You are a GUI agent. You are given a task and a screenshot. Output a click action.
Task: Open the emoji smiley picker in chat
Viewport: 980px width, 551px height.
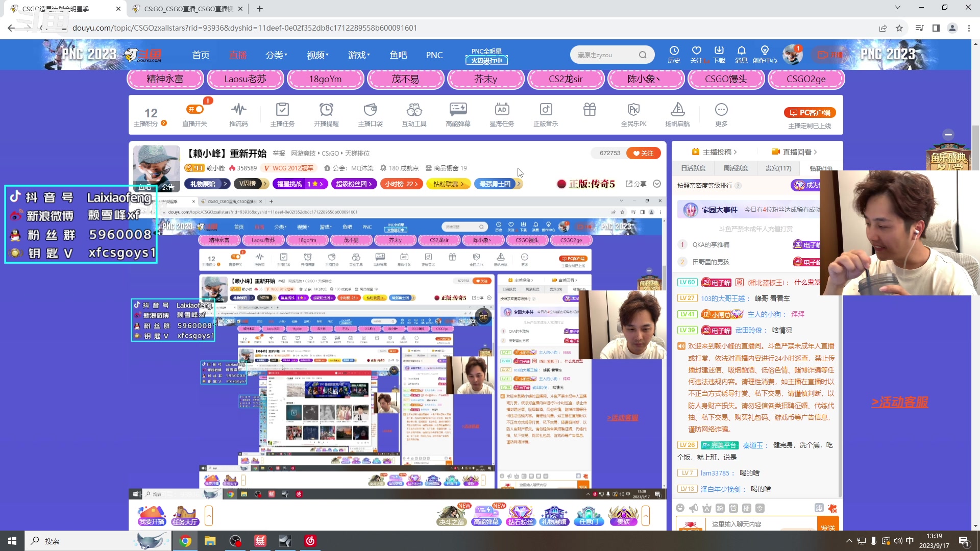click(x=680, y=508)
